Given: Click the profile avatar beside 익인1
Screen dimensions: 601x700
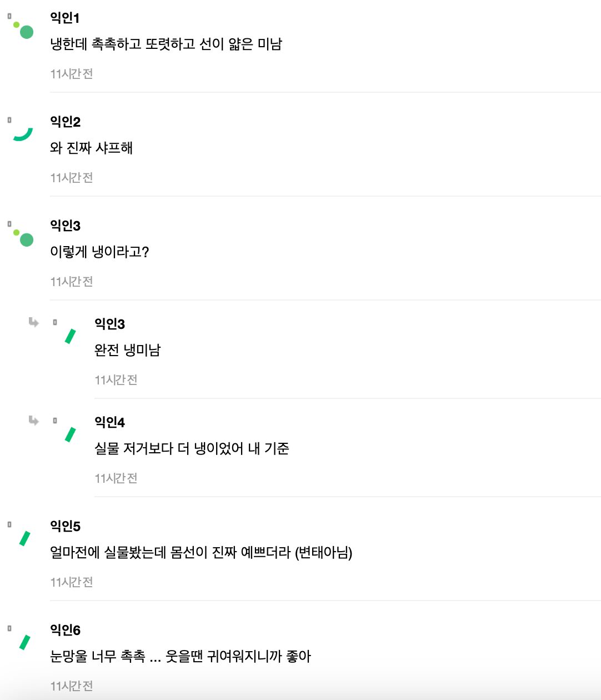Looking at the screenshot, I should click(x=23, y=29).
